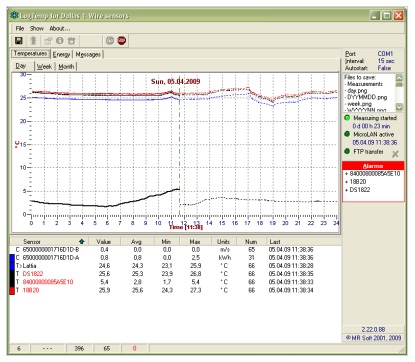Image resolution: width=415 pixels, height=362 pixels.
Task: Click the LogTemp snowflake title bar icon
Action: (14, 15)
